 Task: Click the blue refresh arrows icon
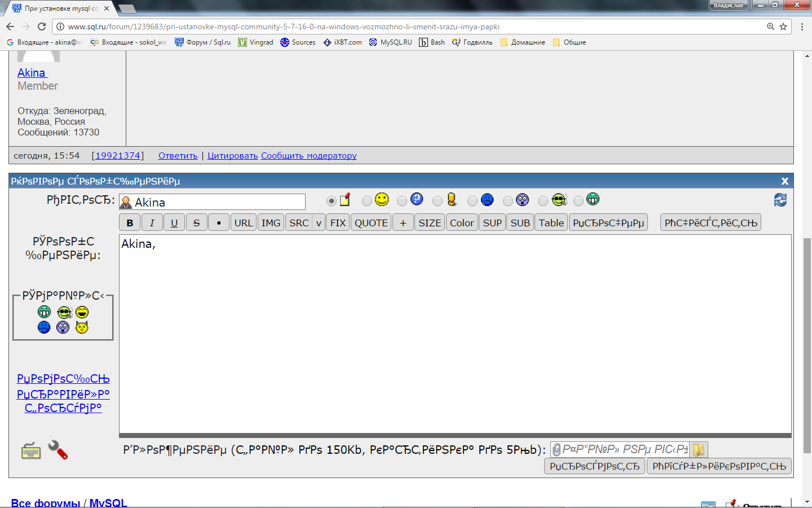(x=780, y=200)
